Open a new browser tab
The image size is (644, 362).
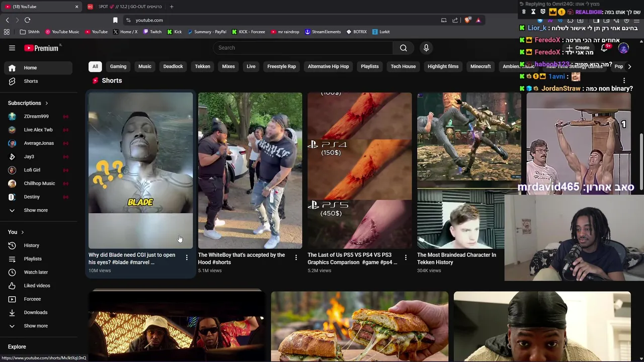[172, 7]
